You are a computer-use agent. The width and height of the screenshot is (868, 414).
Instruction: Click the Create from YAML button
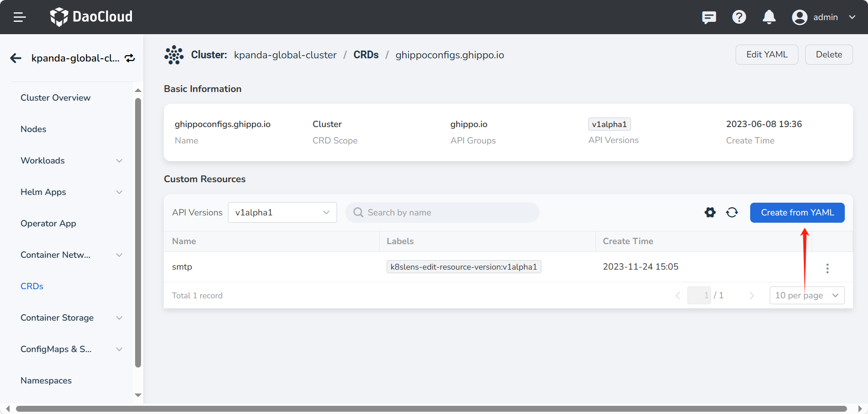[x=797, y=213]
